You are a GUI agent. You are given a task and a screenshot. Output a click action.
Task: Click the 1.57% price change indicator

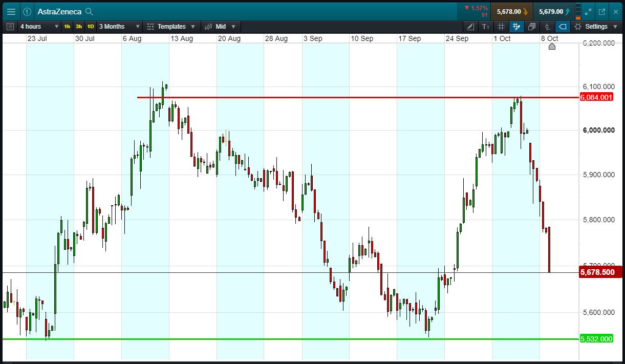[476, 11]
